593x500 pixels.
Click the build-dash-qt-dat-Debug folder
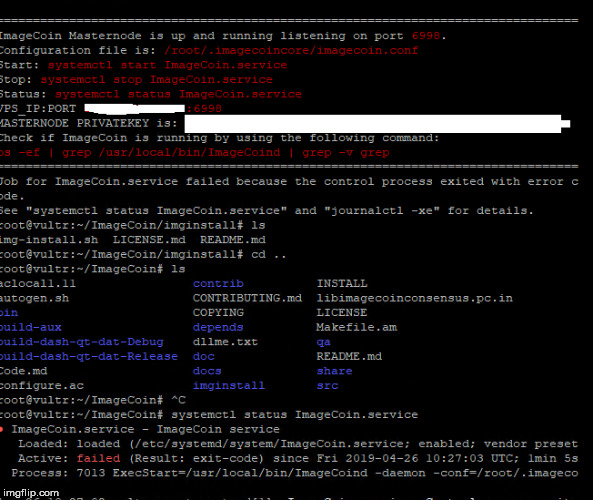click(x=82, y=342)
